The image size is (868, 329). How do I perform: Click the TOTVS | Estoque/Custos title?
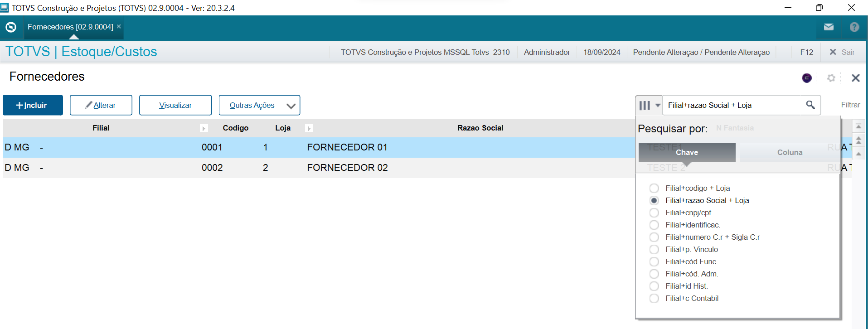pyautogui.click(x=81, y=52)
